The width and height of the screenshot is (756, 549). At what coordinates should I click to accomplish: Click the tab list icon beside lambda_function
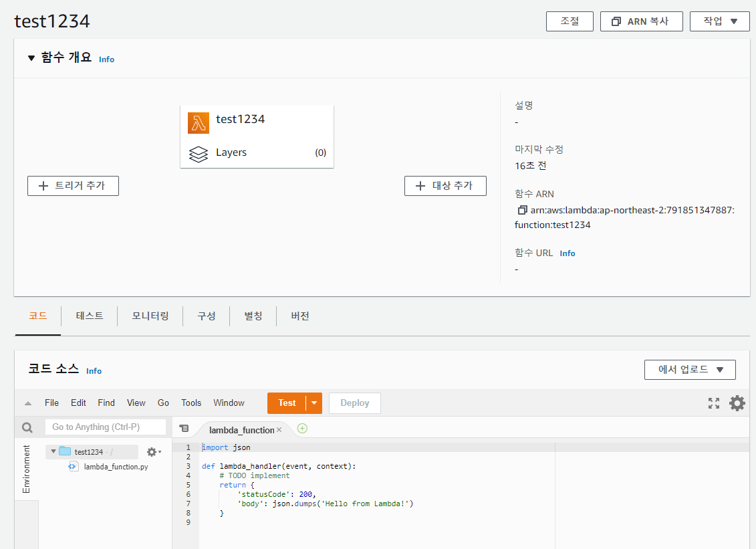pos(184,428)
